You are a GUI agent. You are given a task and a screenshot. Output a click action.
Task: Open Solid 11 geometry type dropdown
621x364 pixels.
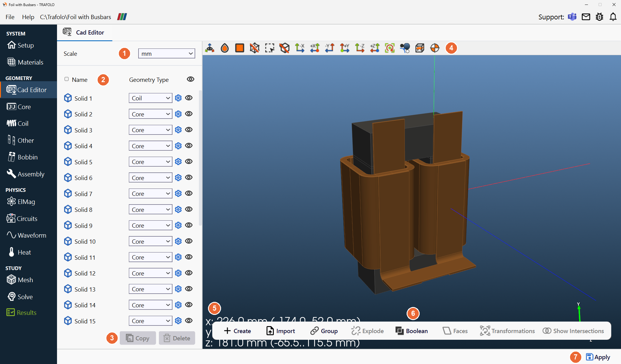click(150, 257)
